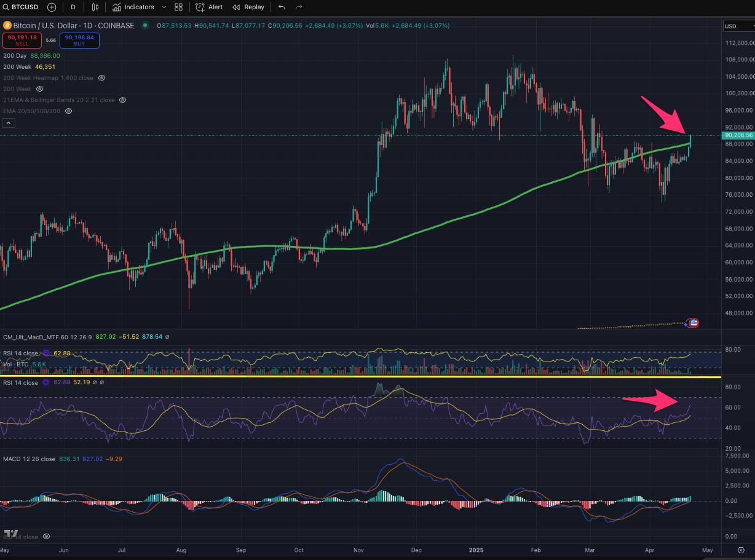The height and width of the screenshot is (560, 755).
Task: Click the green market status dot
Action: (146, 26)
